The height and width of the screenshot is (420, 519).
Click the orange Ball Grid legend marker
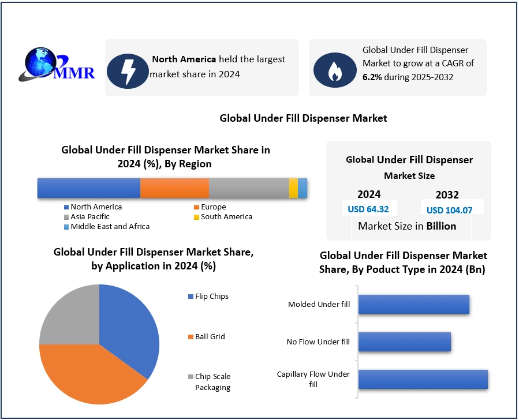(191, 337)
